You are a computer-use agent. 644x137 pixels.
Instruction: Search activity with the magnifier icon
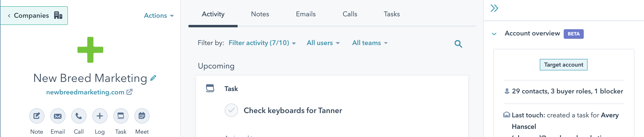[x=458, y=44]
